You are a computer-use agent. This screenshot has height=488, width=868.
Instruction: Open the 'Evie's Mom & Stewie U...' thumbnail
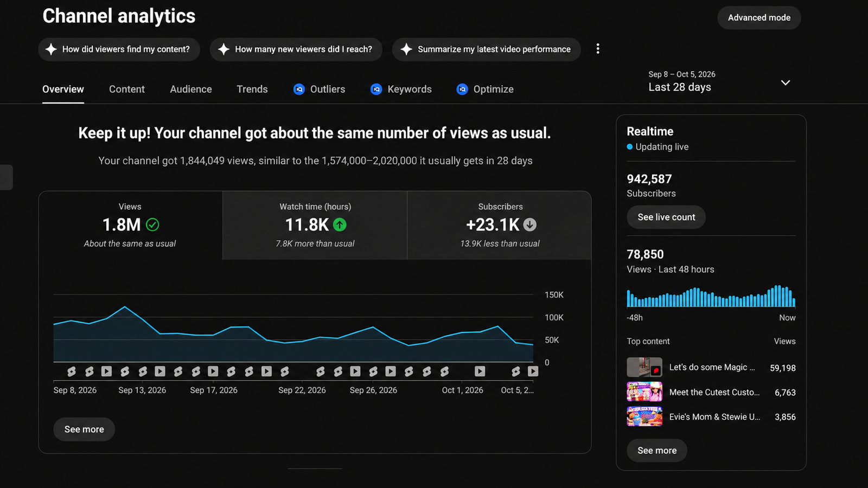click(644, 416)
